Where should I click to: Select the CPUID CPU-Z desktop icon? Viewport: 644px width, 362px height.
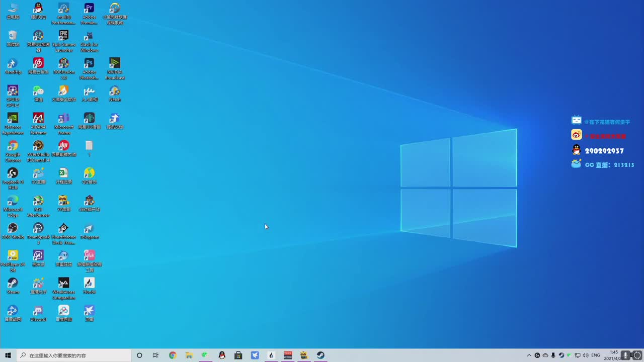tap(13, 96)
